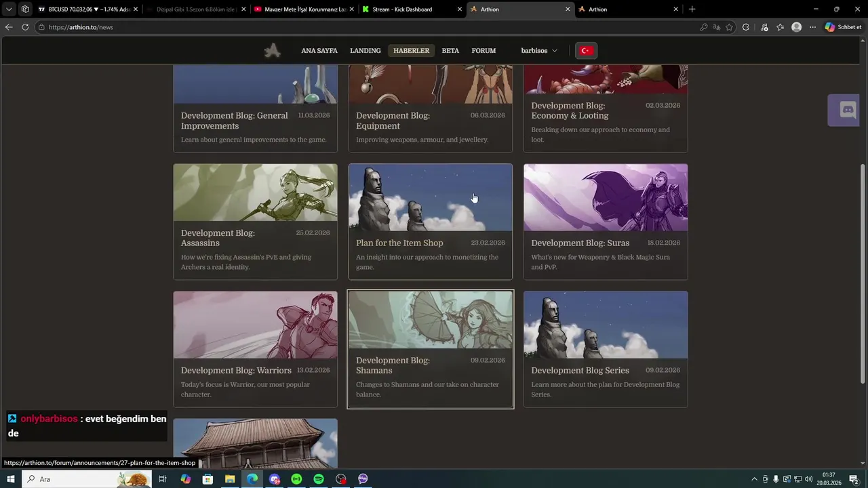Viewport: 868px width, 488px height.
Task: Close the YouTube Mavzer Mete tab
Action: (351, 9)
